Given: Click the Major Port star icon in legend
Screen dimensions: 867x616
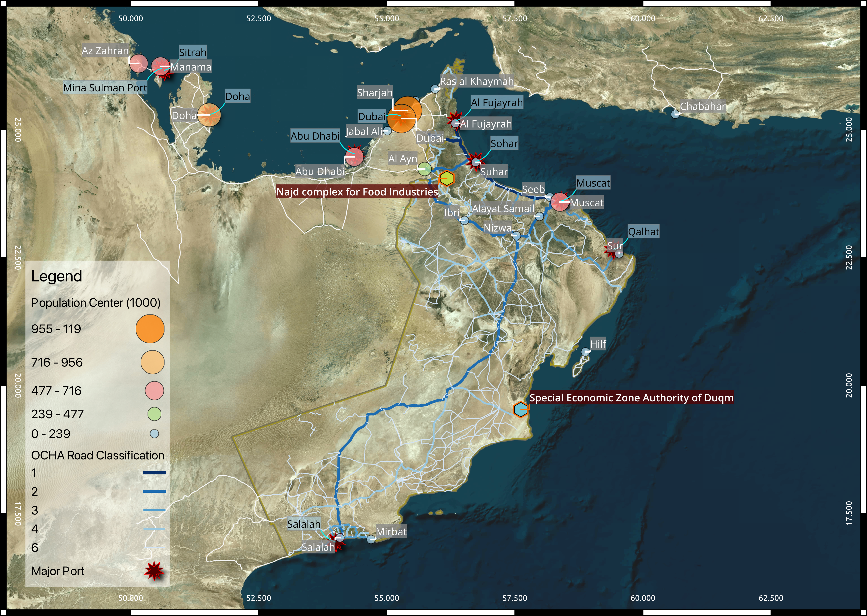Looking at the screenshot, I should coord(154,571).
